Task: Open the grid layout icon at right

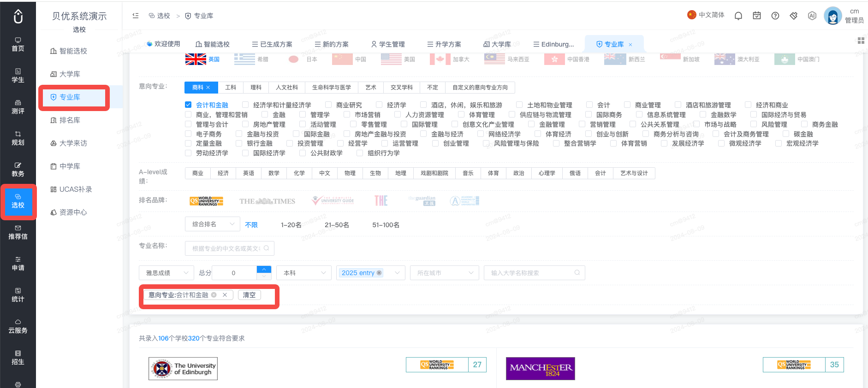Action: click(x=861, y=41)
